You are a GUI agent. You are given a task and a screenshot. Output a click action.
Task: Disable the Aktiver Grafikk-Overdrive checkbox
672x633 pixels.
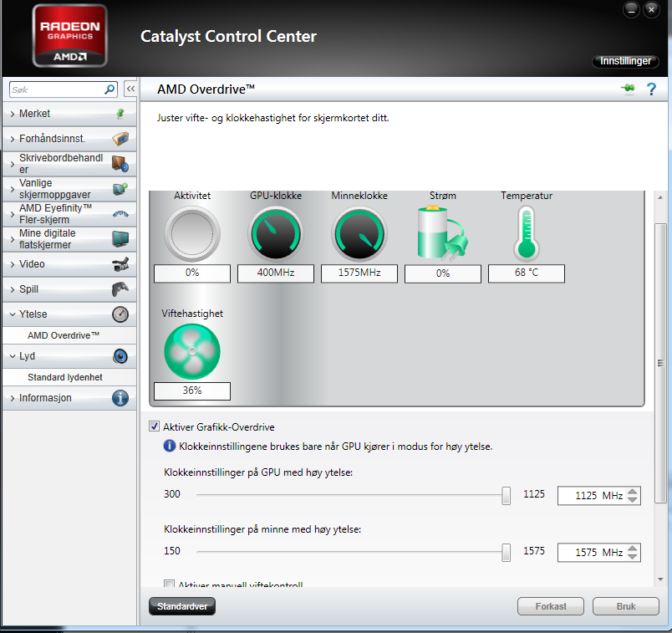154,426
